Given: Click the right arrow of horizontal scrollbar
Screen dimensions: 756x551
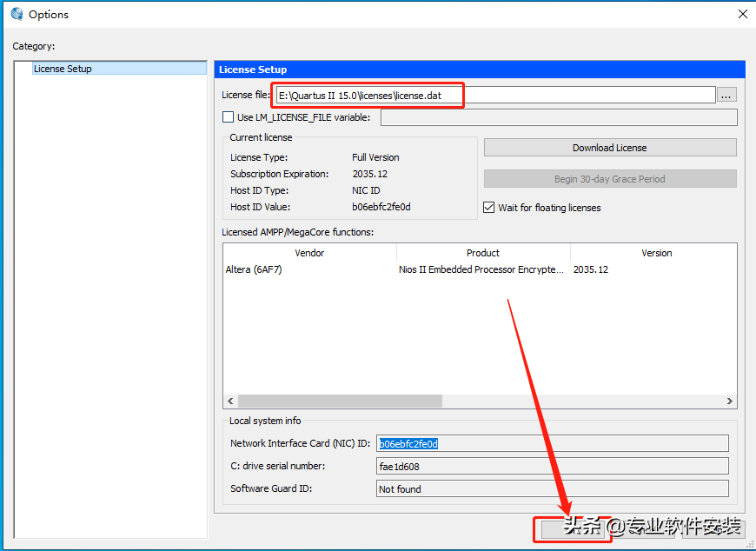Looking at the screenshot, I should click(x=729, y=401).
